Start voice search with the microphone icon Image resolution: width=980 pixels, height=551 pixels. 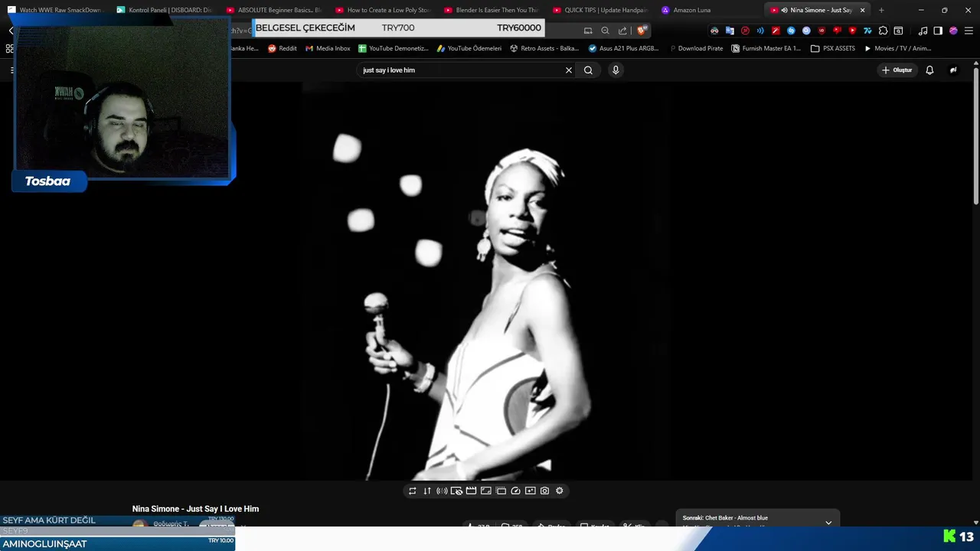pos(615,70)
